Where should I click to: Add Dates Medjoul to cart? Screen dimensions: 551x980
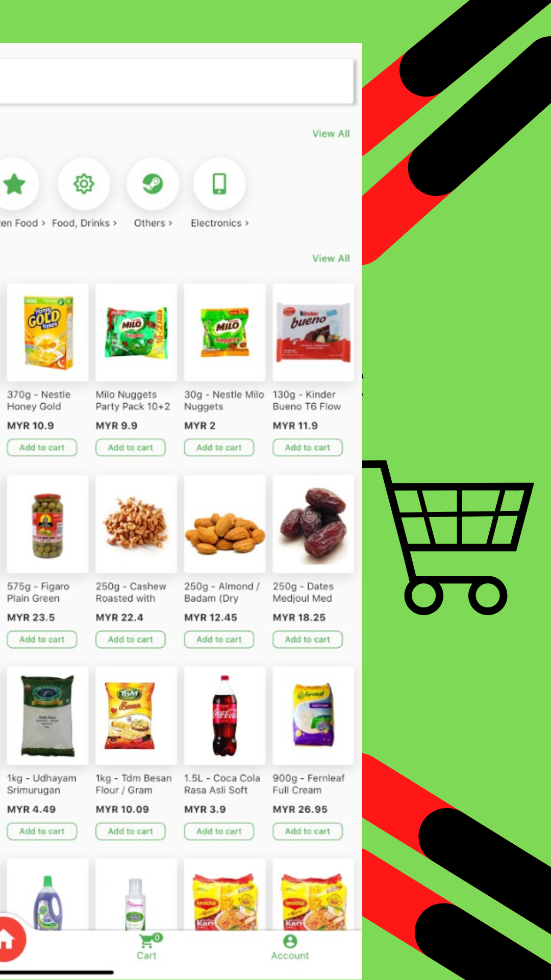tap(308, 640)
